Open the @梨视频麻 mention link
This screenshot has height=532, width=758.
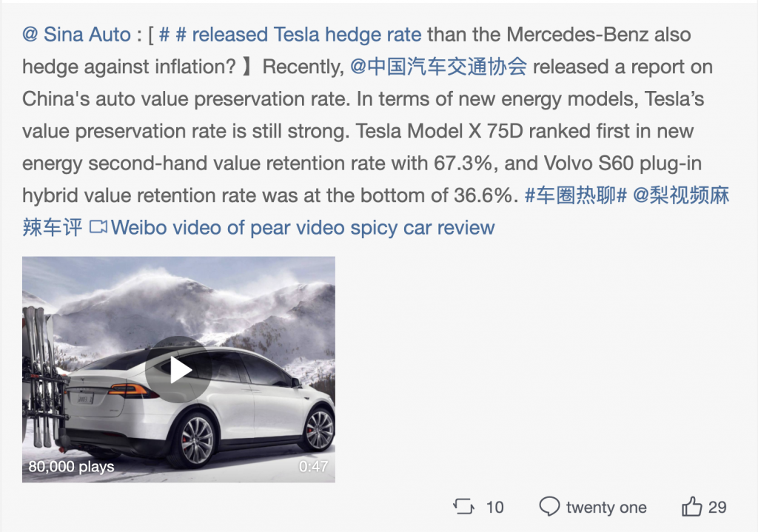[x=681, y=195]
